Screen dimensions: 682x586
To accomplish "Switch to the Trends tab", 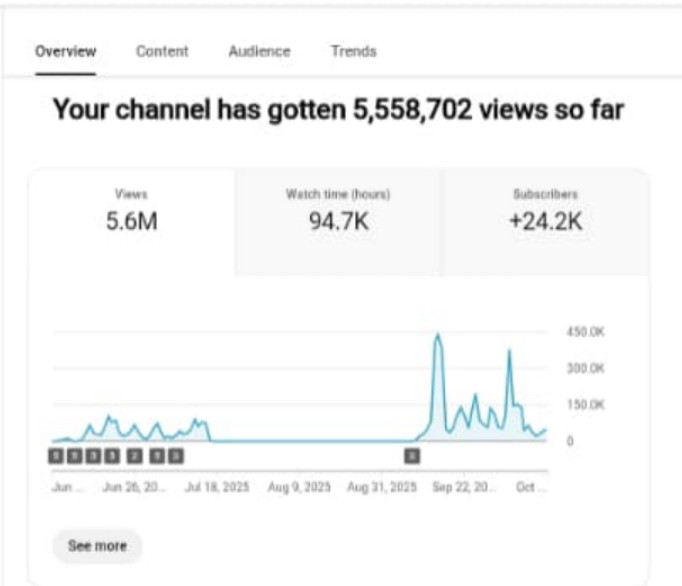I will click(354, 51).
